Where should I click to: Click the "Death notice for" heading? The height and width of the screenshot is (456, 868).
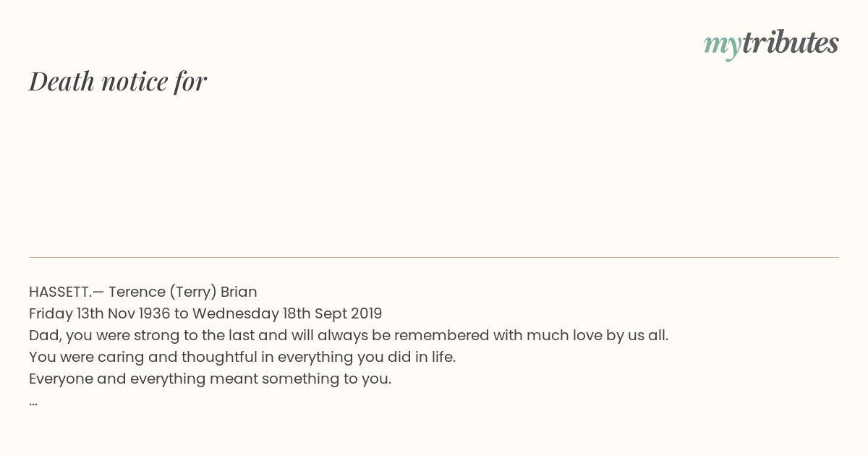(x=118, y=81)
